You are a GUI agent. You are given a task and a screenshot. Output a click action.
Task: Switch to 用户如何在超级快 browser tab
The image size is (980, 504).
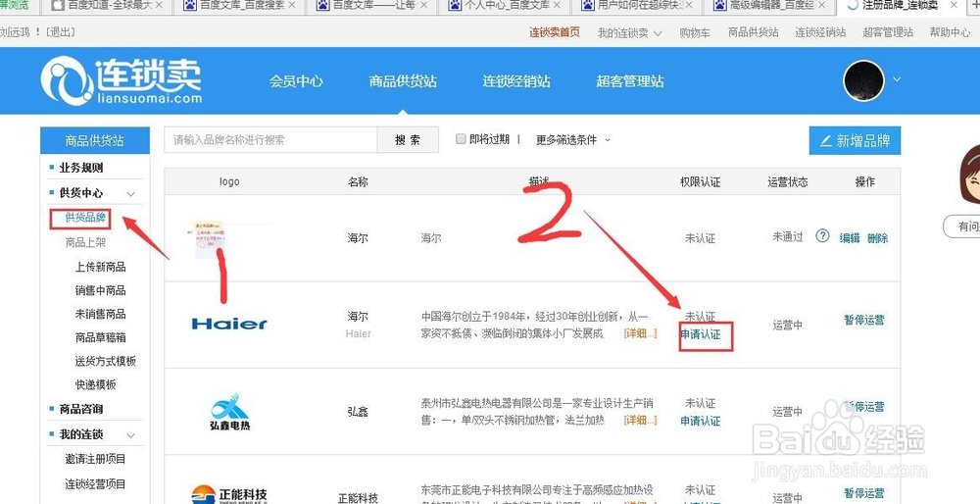(x=638, y=6)
